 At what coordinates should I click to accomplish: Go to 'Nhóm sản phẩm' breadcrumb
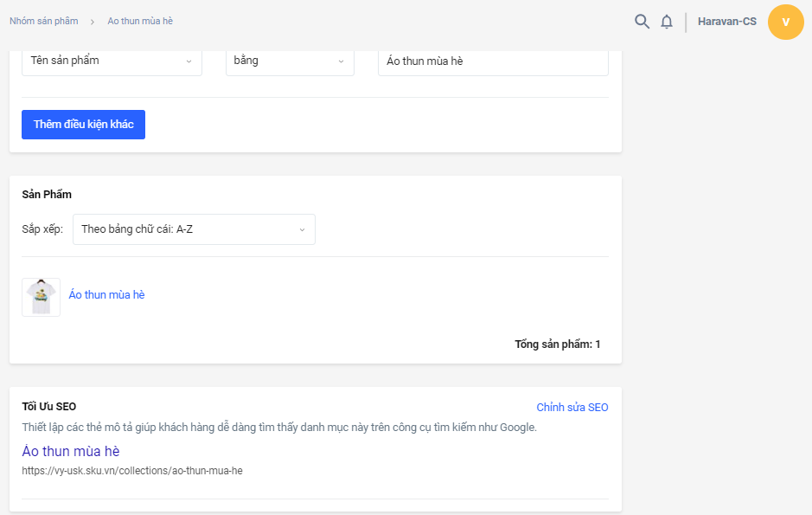(43, 21)
